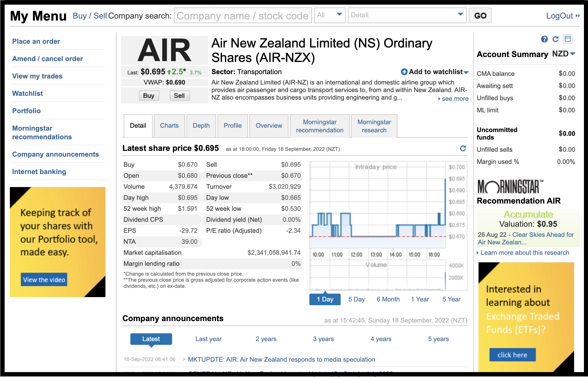Select the 1 Day chart view
This screenshot has height=377, width=588.
tap(325, 299)
